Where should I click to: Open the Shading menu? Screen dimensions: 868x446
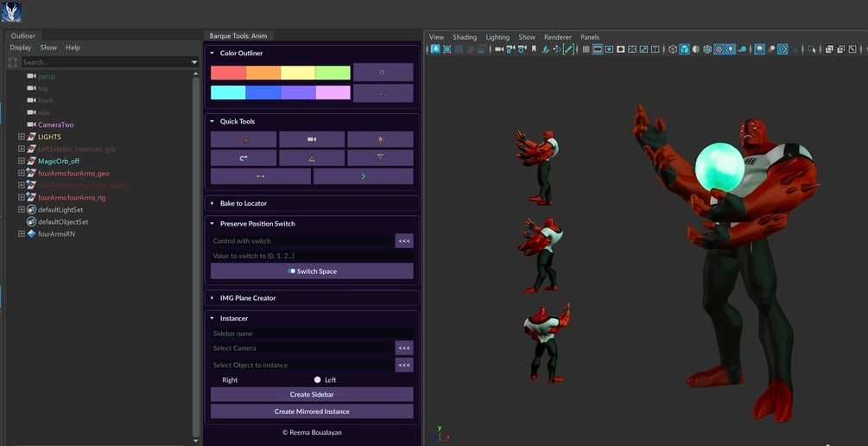(x=465, y=37)
